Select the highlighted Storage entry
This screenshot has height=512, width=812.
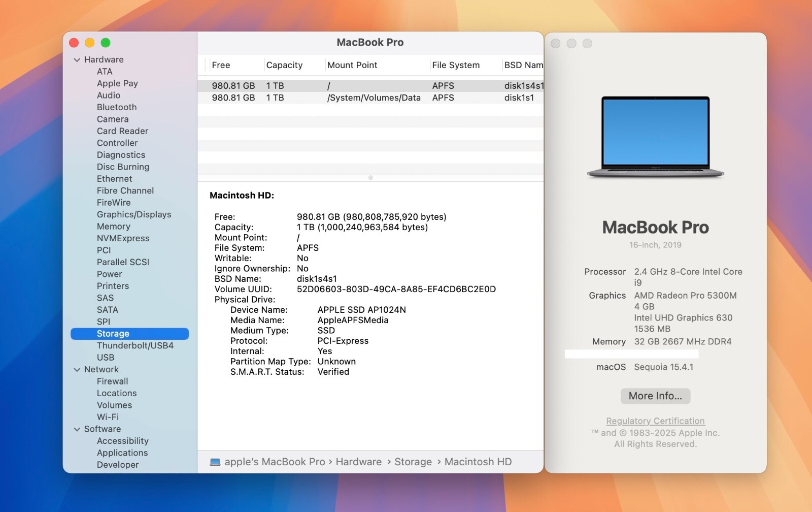tap(129, 334)
